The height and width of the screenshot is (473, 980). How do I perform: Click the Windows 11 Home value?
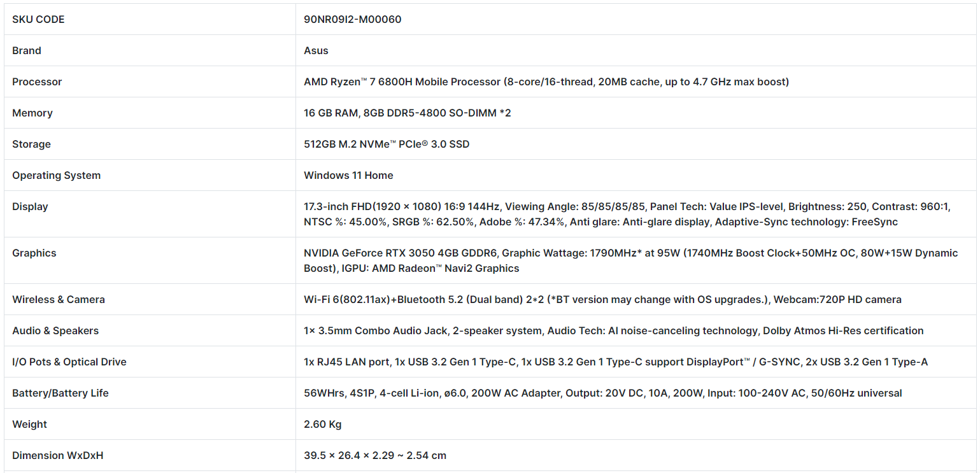coord(348,175)
